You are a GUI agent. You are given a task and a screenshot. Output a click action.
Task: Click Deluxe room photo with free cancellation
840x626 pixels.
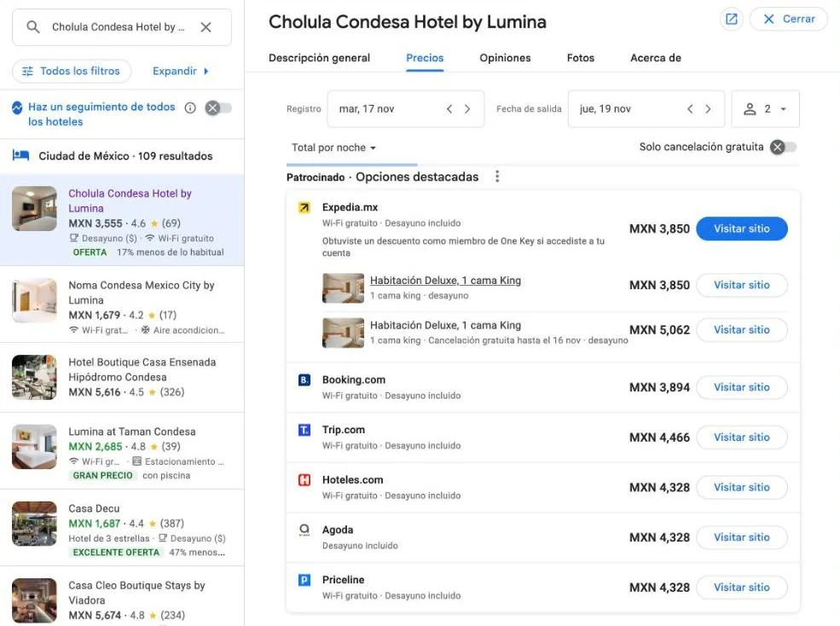coord(343,333)
